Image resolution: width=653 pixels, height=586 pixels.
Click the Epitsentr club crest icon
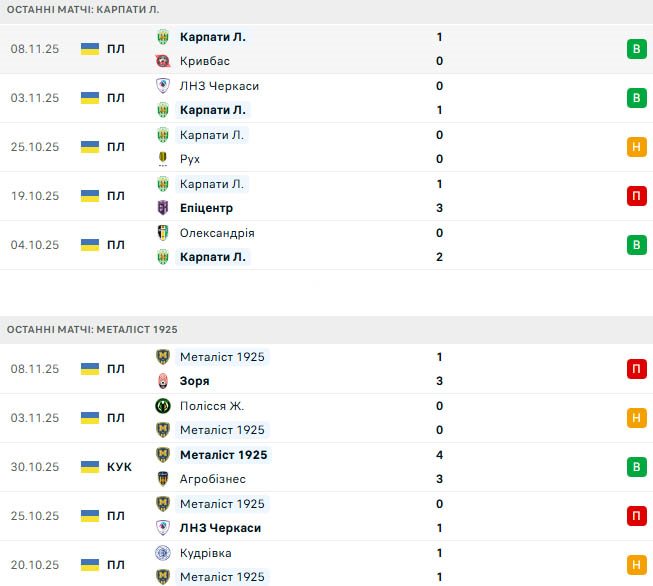[163, 208]
